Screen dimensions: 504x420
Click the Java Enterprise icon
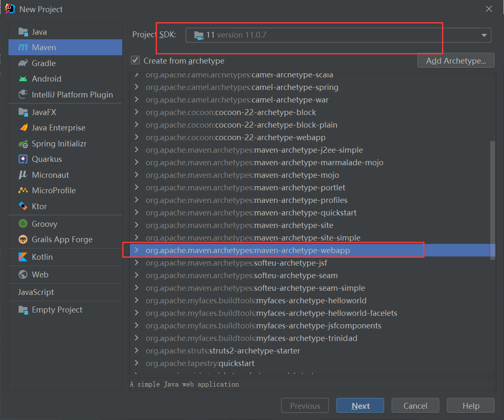pos(23,128)
